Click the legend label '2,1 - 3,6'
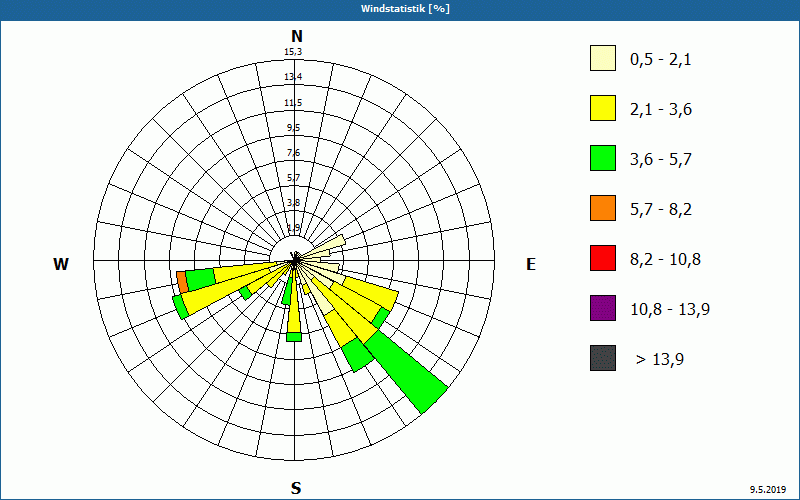800x500 pixels. (x=661, y=110)
